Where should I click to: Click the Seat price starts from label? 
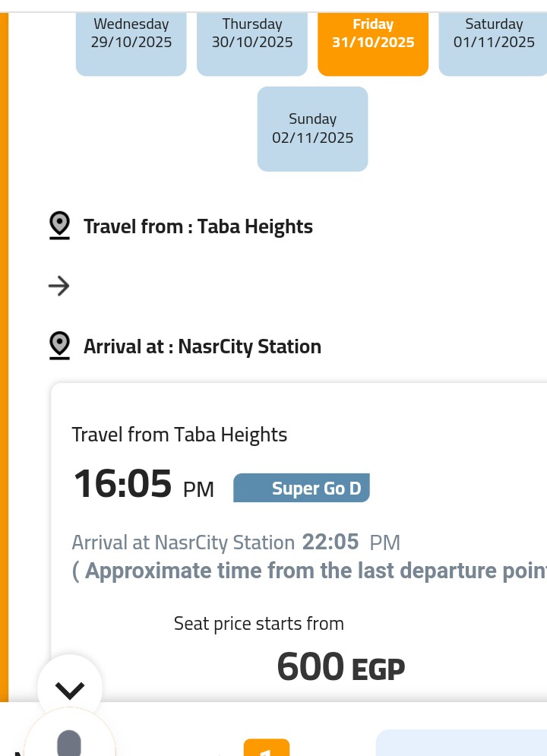(x=258, y=624)
